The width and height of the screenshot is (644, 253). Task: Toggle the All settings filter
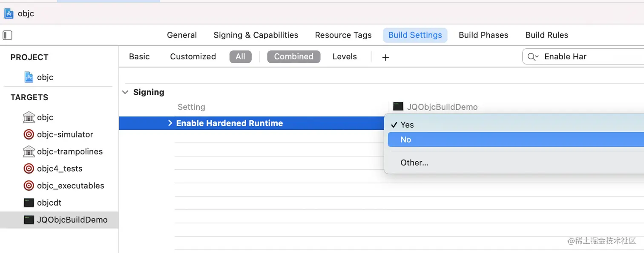point(240,57)
